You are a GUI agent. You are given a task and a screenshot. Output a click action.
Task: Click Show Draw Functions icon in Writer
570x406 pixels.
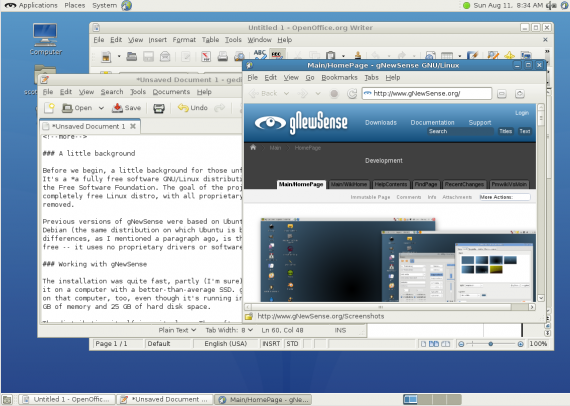[473, 55]
